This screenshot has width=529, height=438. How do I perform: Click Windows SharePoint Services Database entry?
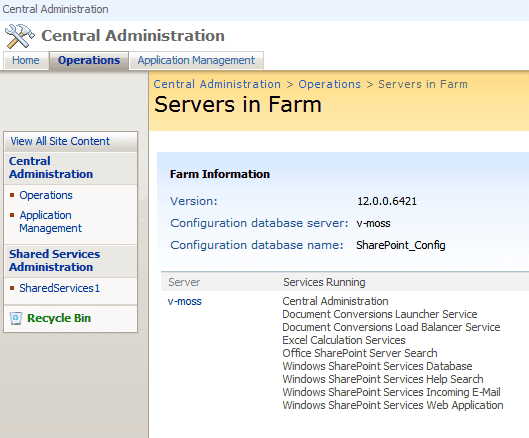pos(377,366)
